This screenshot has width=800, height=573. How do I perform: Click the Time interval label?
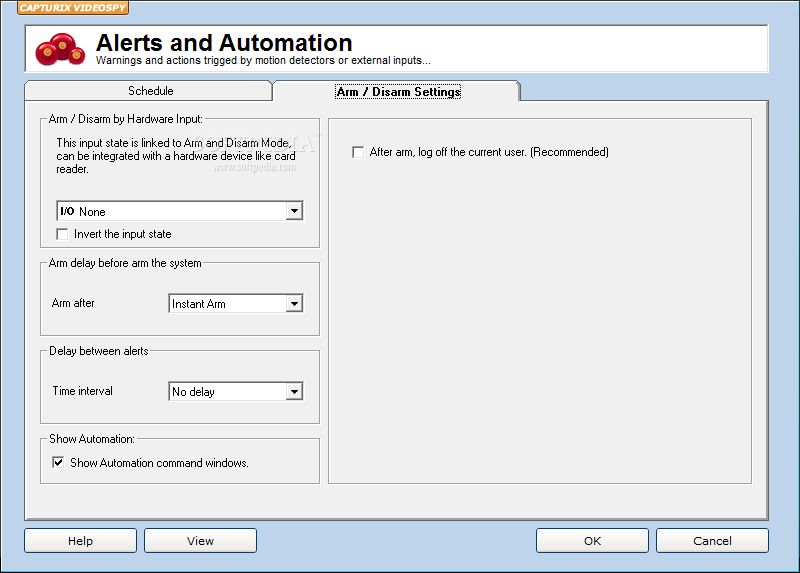point(83,391)
